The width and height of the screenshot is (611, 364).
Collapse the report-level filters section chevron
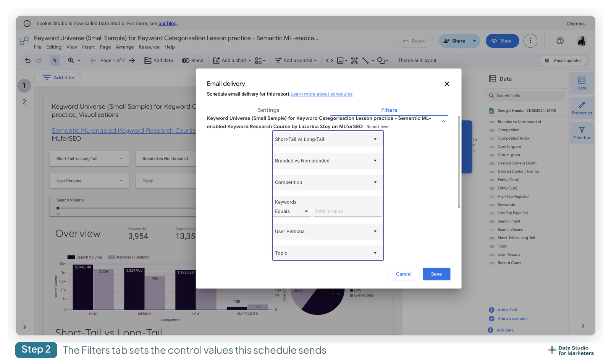click(x=443, y=121)
